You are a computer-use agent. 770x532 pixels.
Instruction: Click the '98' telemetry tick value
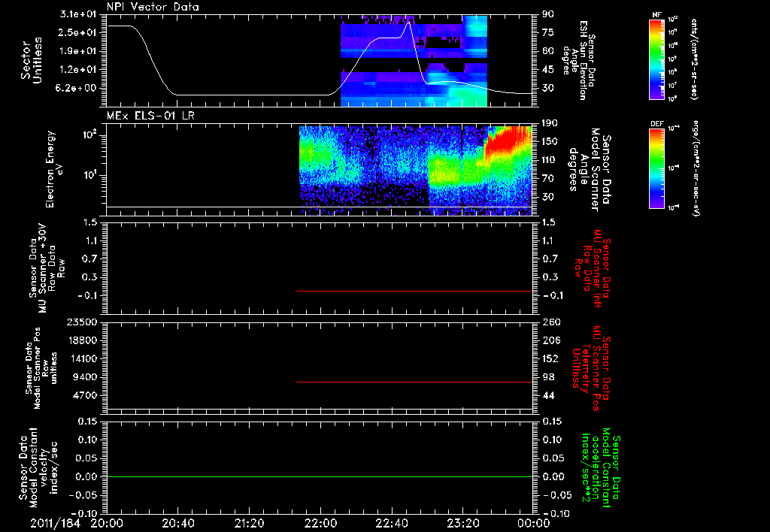tap(548, 377)
